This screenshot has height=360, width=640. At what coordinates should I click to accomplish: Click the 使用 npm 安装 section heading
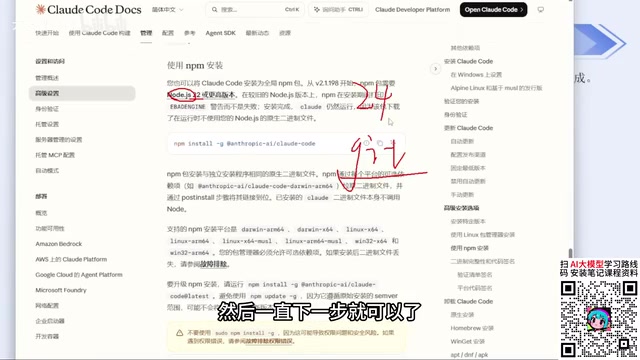point(195,65)
